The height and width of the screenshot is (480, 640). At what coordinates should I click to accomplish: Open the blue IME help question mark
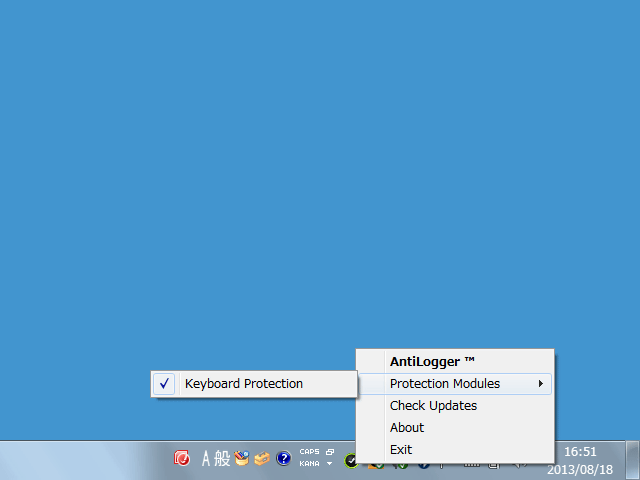pos(283,458)
